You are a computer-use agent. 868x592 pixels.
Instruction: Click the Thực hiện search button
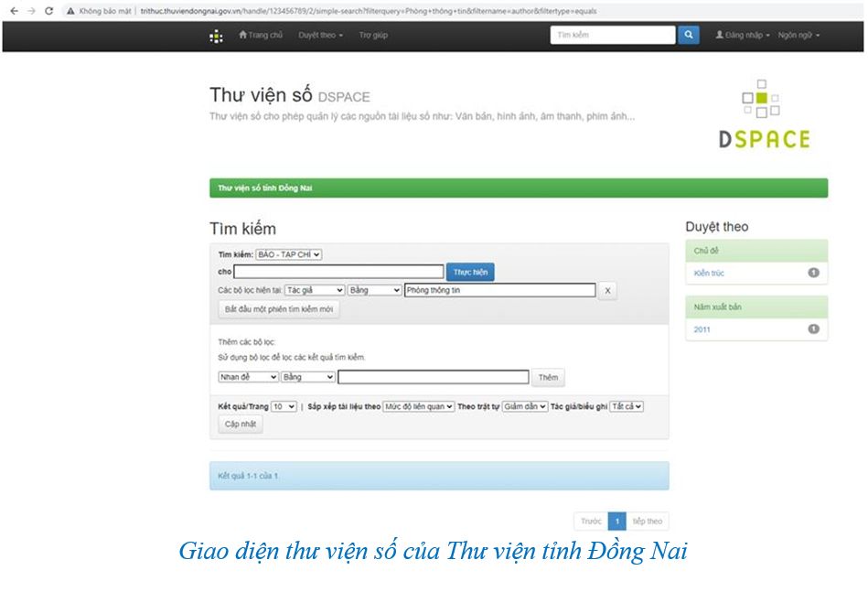470,272
